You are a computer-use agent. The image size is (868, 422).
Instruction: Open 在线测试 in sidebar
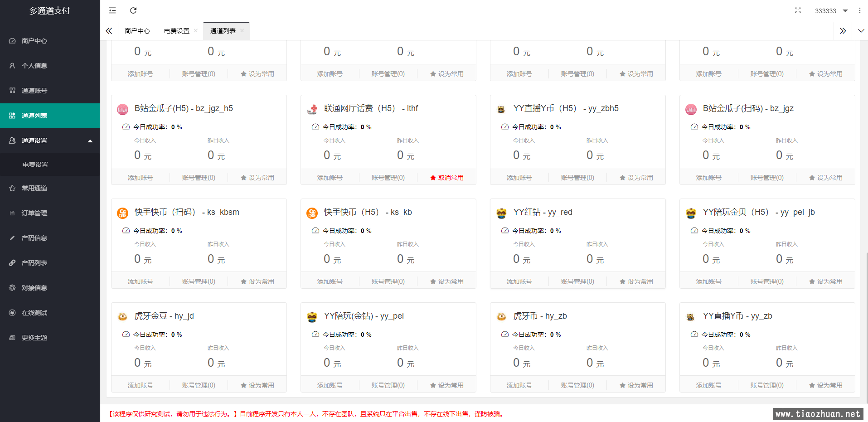coord(50,313)
